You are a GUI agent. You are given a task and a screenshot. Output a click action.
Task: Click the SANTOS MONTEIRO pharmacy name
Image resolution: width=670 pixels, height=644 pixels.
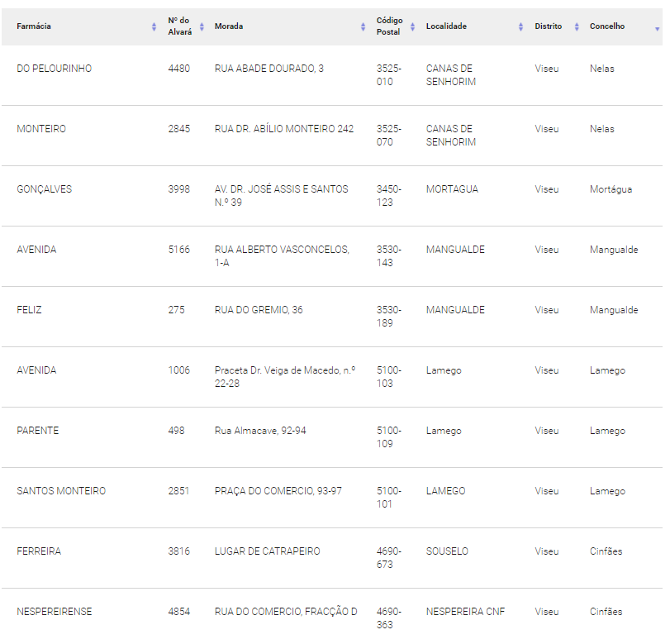coord(61,491)
